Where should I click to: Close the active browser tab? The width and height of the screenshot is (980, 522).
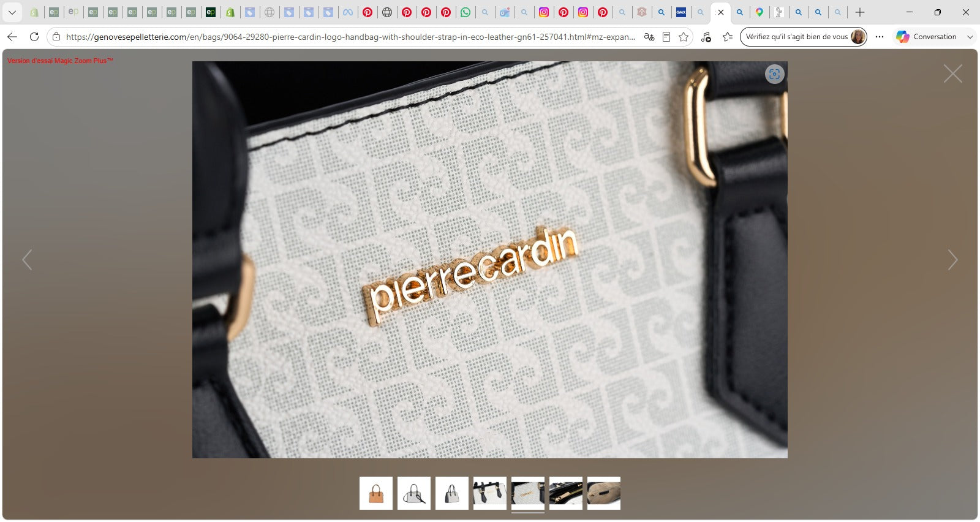tap(721, 12)
